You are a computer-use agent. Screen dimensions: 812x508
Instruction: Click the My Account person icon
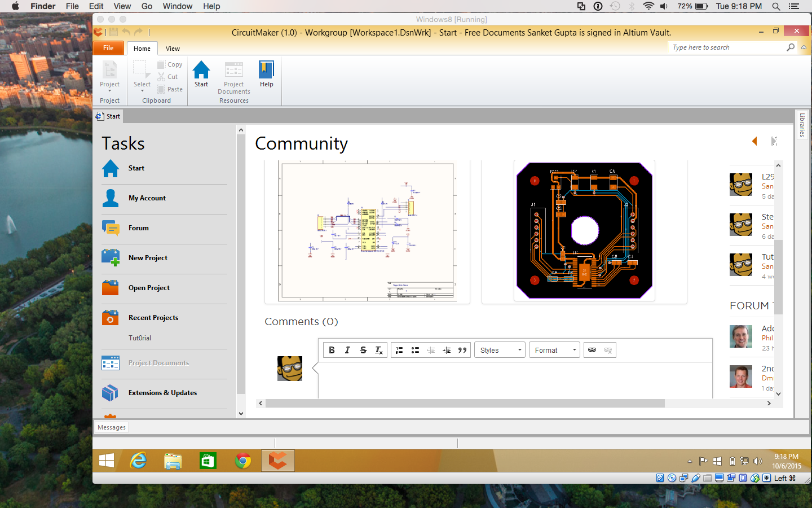[111, 198]
